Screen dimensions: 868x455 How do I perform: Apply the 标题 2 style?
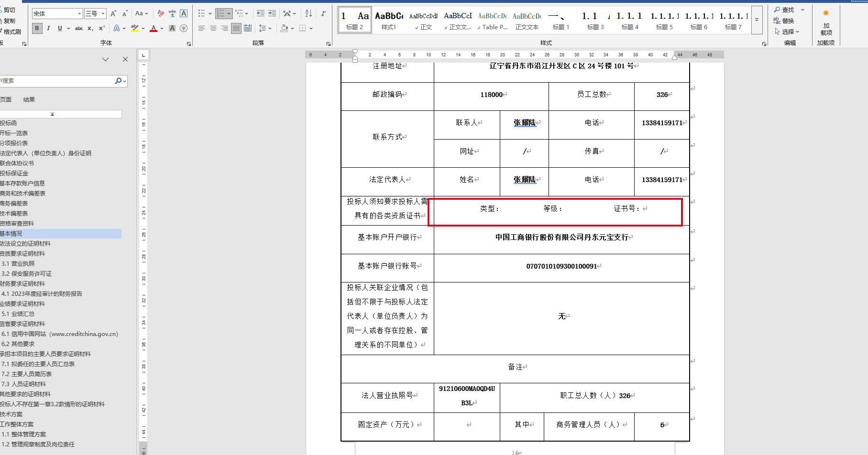click(355, 21)
